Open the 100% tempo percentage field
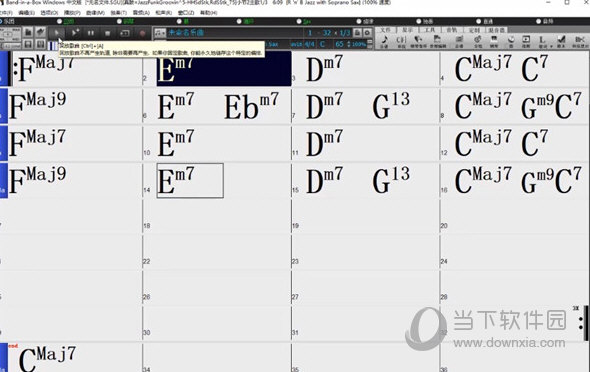590x372 pixels. (359, 44)
